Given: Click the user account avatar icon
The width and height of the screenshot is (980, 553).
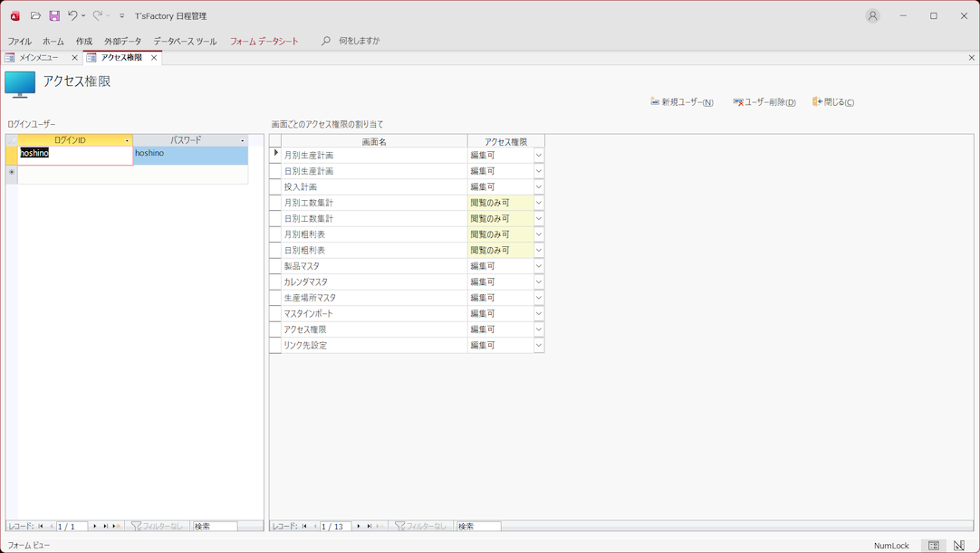Looking at the screenshot, I should tap(872, 15).
